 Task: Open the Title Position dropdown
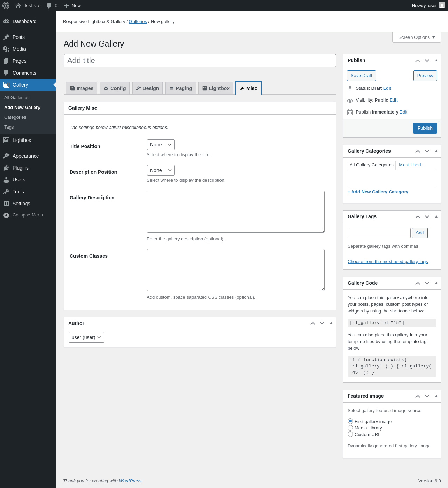(x=161, y=145)
